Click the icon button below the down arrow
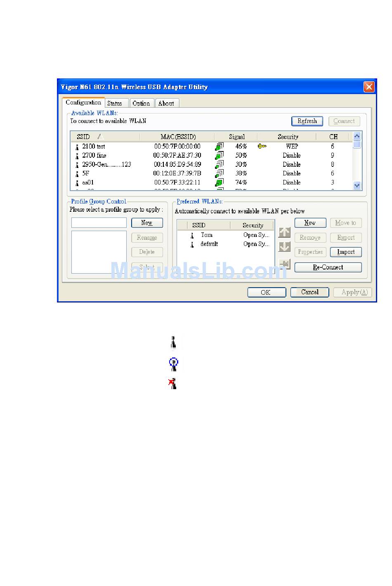Image resolution: width=392 pixels, height=586 pixels. point(284,263)
